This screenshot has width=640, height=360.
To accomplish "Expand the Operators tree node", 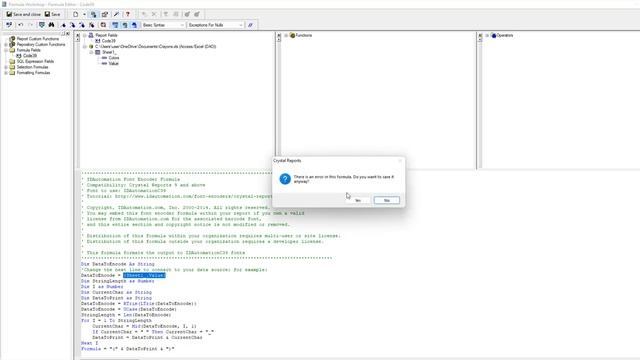I will (487, 36).
